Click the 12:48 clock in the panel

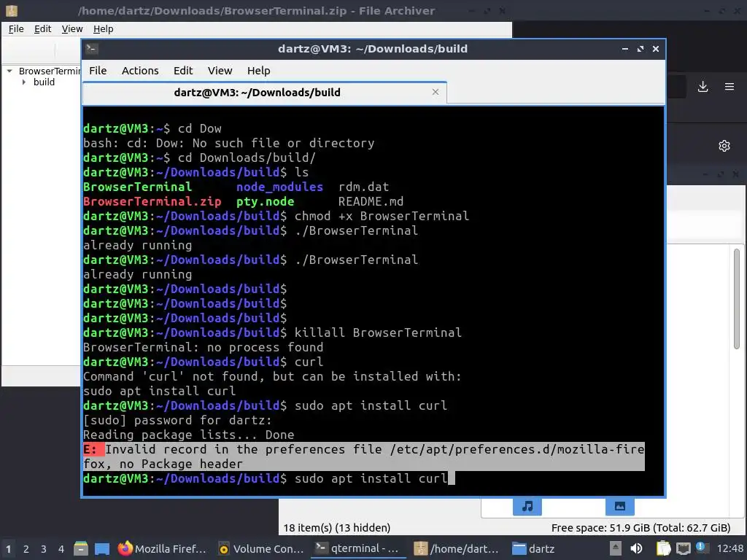click(x=729, y=548)
